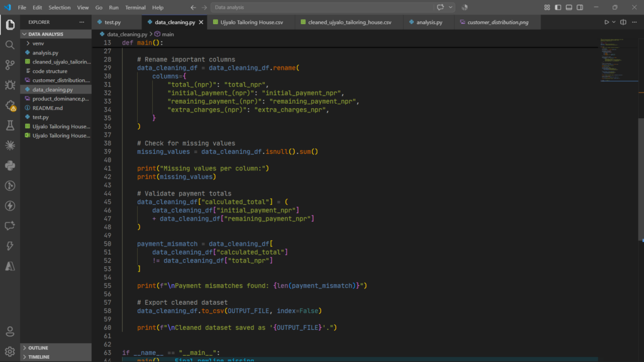
Task: Click the vertical editor scrollbar
Action: tap(641, 180)
